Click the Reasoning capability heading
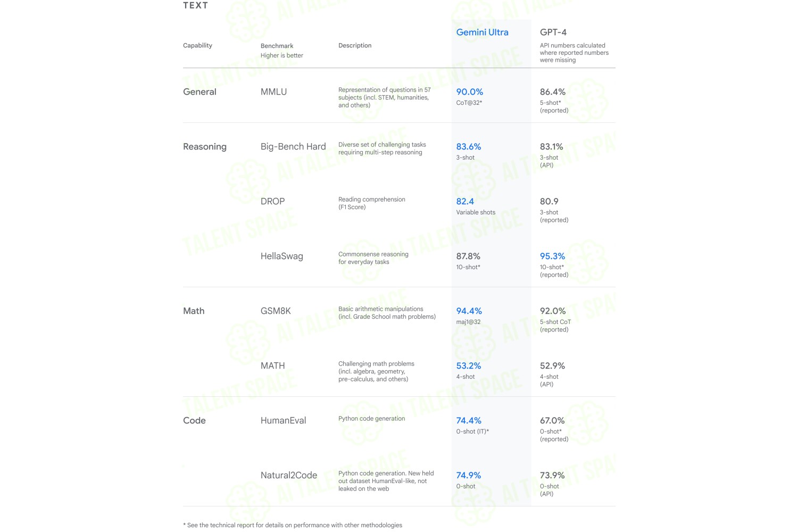798x532 pixels. pos(205,147)
